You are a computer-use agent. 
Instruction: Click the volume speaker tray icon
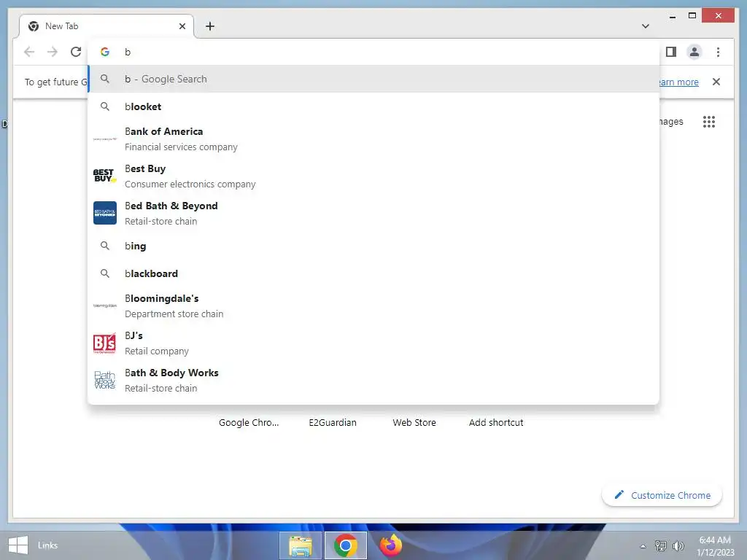pyautogui.click(x=678, y=545)
